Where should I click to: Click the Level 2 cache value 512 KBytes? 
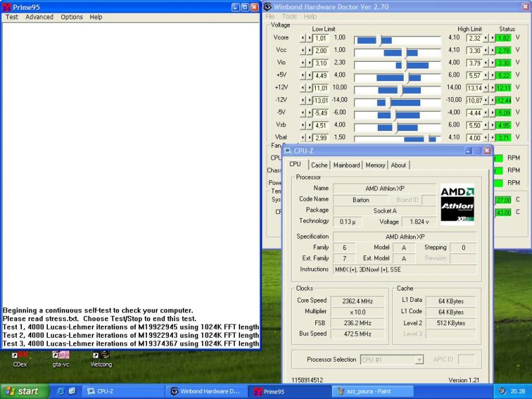(x=451, y=323)
